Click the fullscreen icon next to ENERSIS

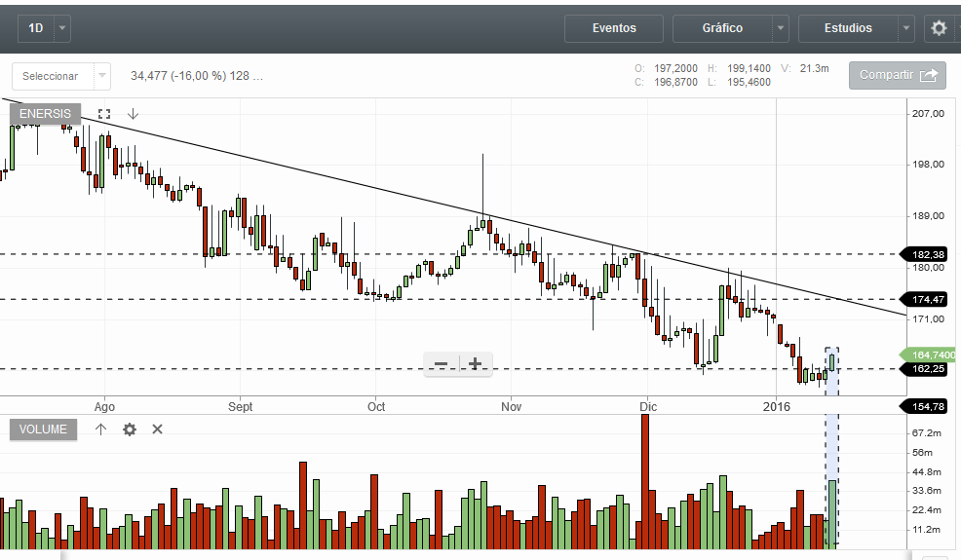click(104, 114)
